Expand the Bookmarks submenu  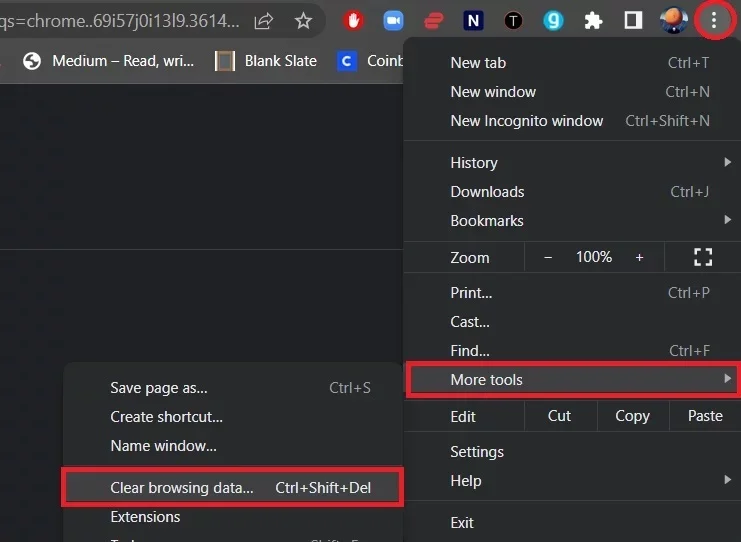tap(572, 221)
